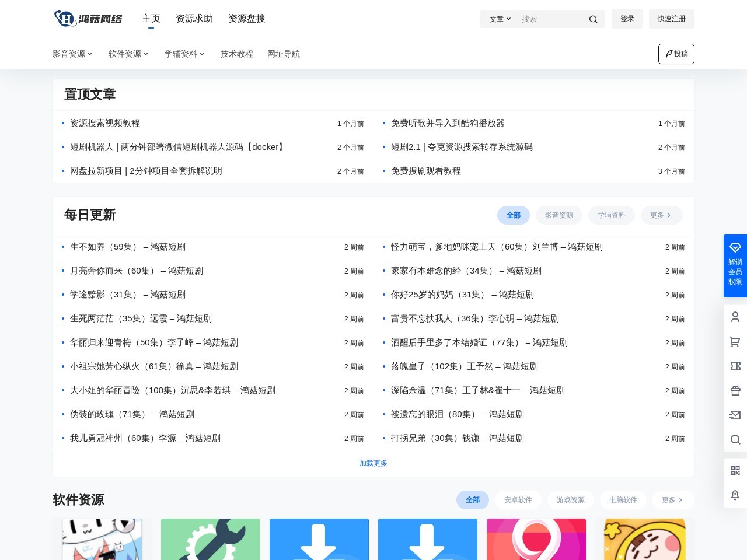
Task: Select the 安卓软件 tab
Action: 518,500
